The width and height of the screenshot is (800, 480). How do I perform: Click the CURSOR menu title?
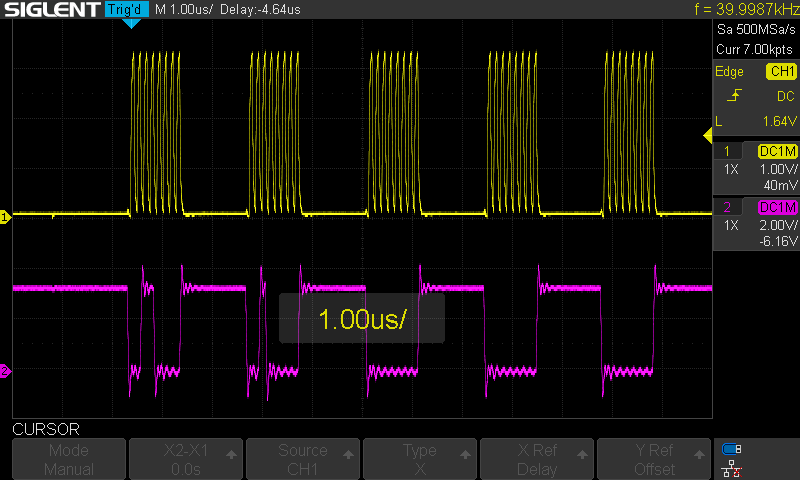46,430
